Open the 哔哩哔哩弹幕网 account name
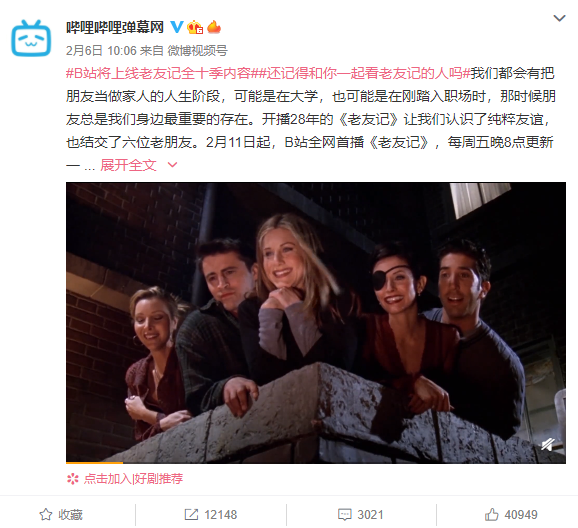Image resolution: width=578 pixels, height=528 pixels. point(115,27)
